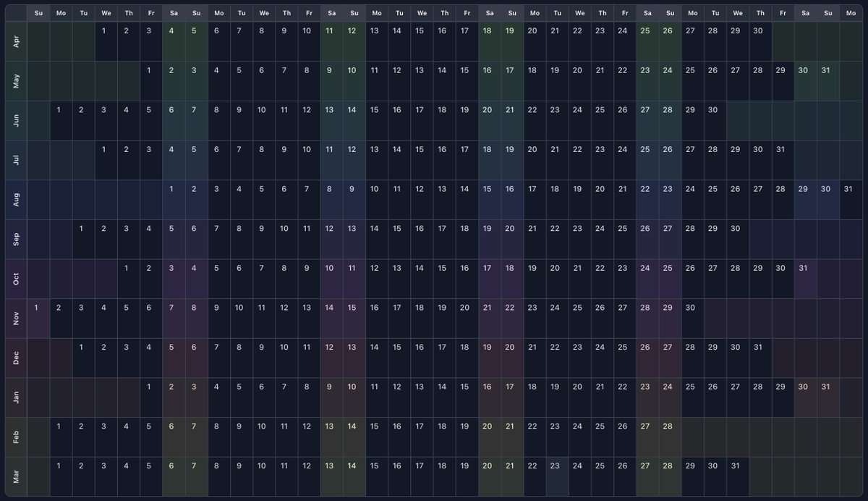Open July 31

[x=783, y=160]
